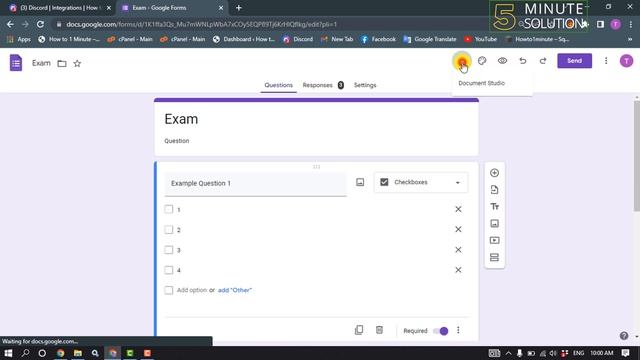Screen dimensions: 640x360
Task: Click the Send button
Action: point(574,61)
